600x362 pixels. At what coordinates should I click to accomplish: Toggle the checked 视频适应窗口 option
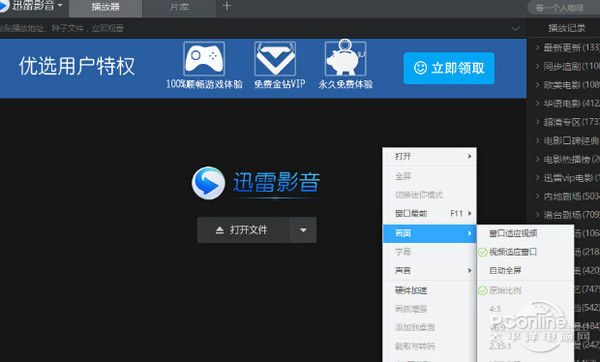525,252
